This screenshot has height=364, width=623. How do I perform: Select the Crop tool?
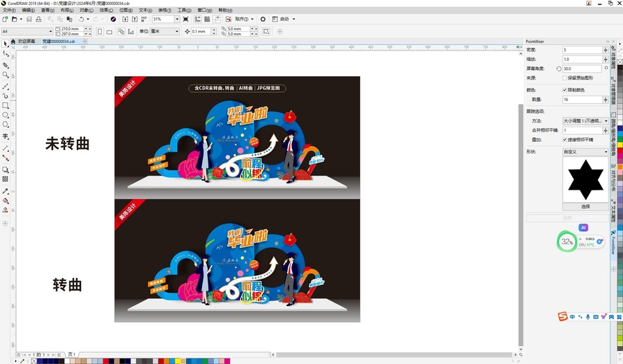(x=5, y=65)
